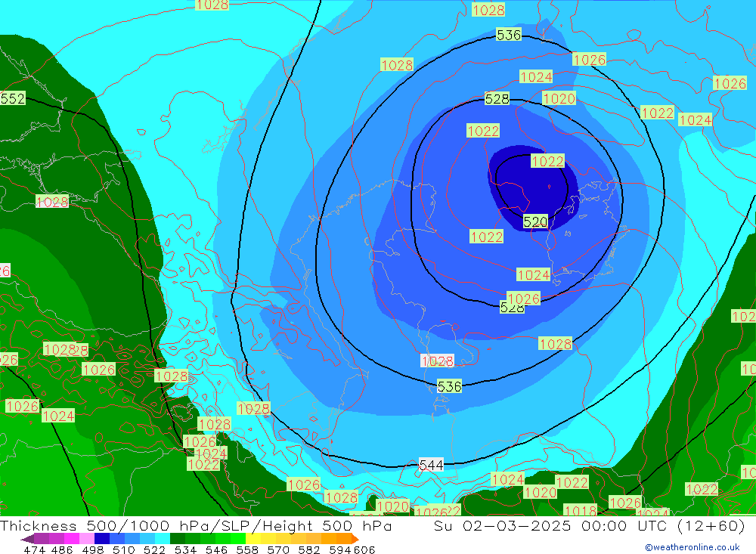Click the 1018 pressure label
The image size is (756, 554).
pyautogui.click(x=580, y=511)
